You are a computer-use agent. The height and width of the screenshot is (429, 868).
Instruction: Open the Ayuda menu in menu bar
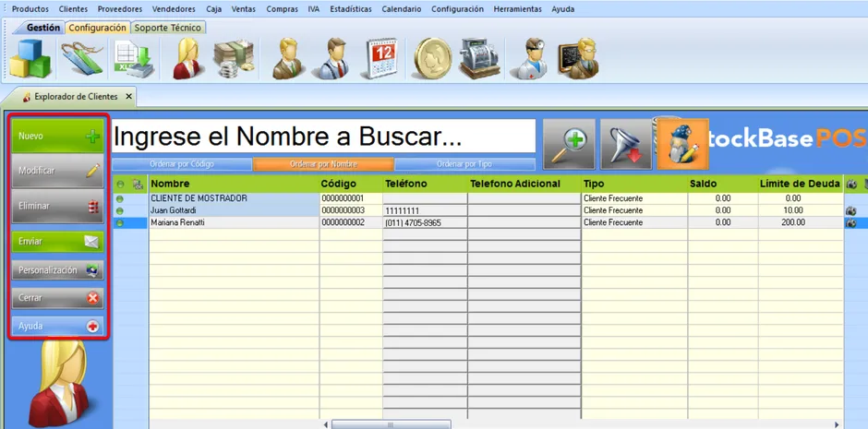point(563,9)
